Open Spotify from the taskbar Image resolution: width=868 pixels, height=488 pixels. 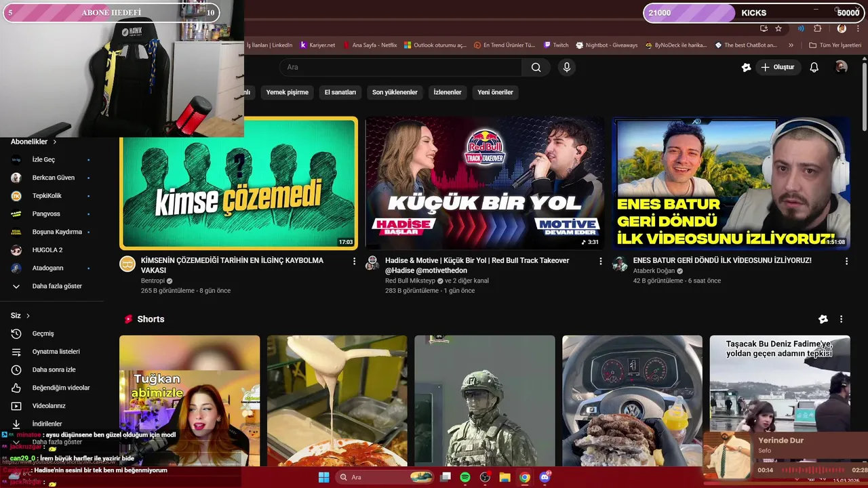click(465, 477)
